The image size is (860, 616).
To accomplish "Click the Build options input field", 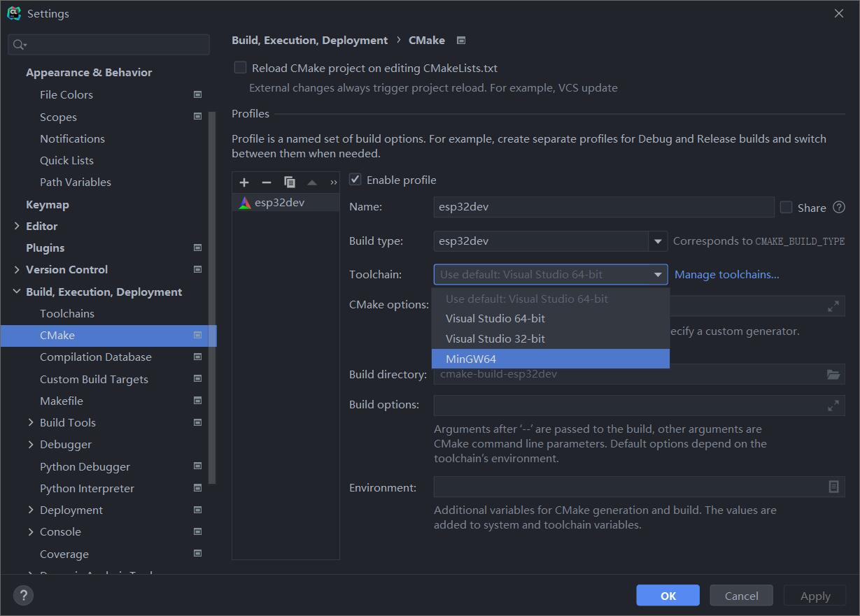I will pyautogui.click(x=639, y=405).
